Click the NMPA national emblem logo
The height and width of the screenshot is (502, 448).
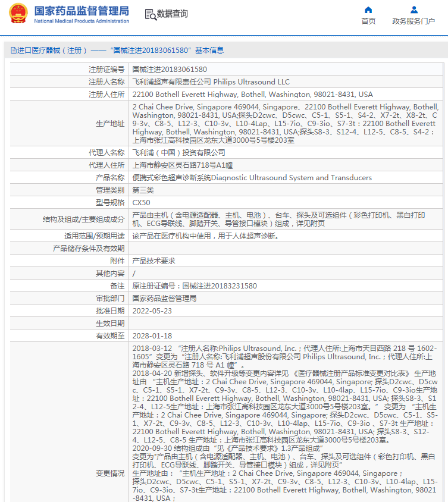coord(18,14)
